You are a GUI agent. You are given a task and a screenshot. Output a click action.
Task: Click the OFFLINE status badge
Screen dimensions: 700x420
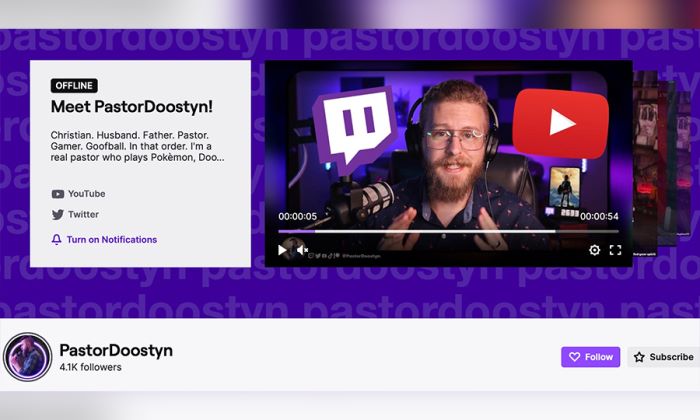click(74, 86)
